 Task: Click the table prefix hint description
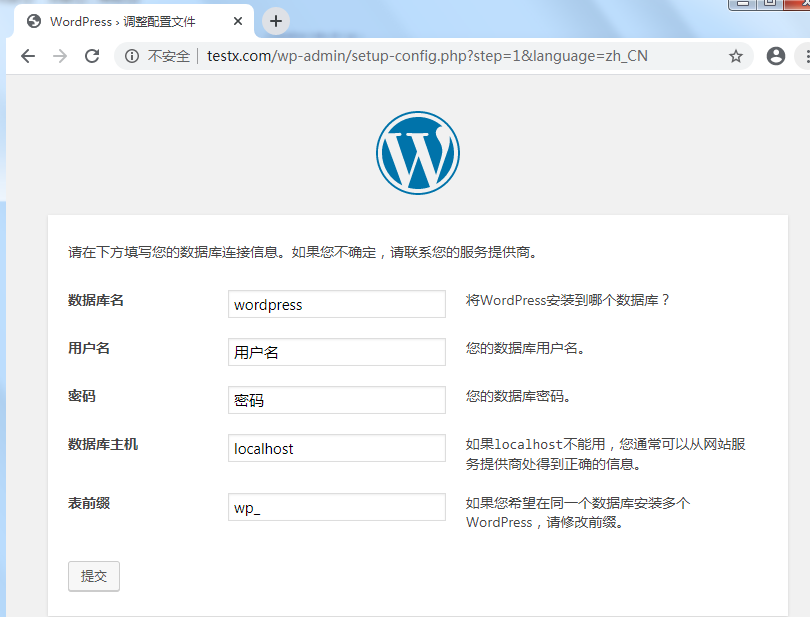tap(578, 513)
